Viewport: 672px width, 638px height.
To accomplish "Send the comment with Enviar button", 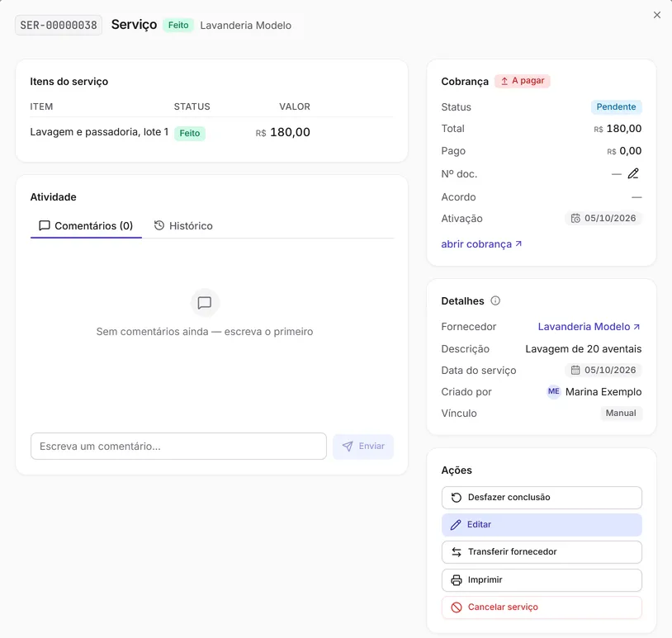I will coord(363,446).
